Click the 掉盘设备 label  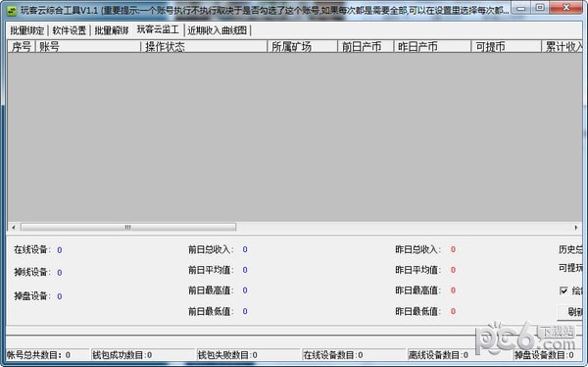tap(32, 296)
